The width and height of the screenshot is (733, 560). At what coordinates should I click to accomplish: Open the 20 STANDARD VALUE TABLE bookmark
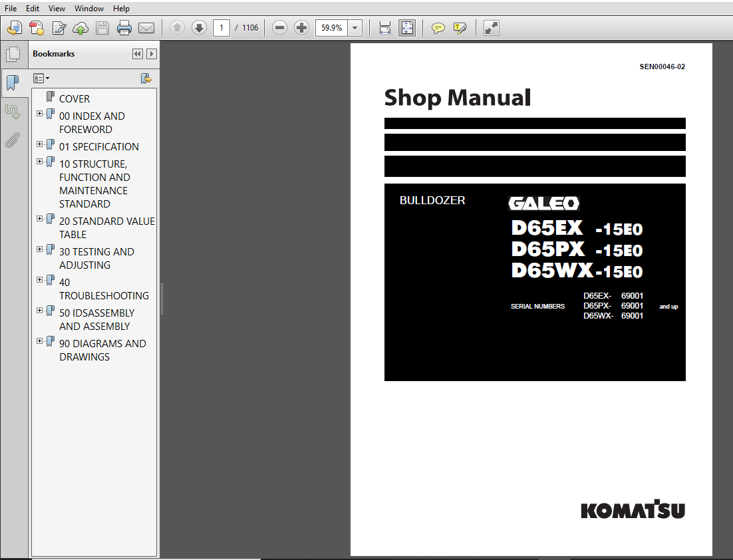[107, 227]
